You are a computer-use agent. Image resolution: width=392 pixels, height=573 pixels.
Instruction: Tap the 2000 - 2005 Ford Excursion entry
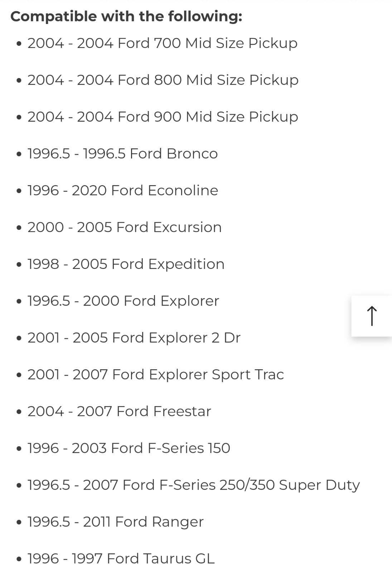[124, 227]
